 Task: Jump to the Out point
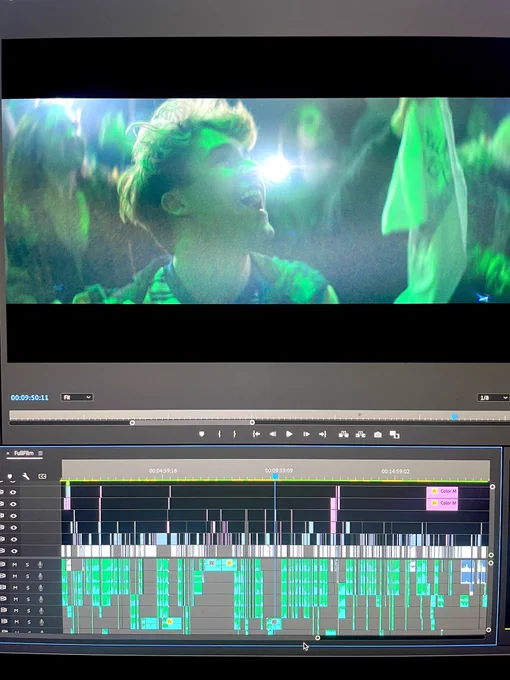323,434
